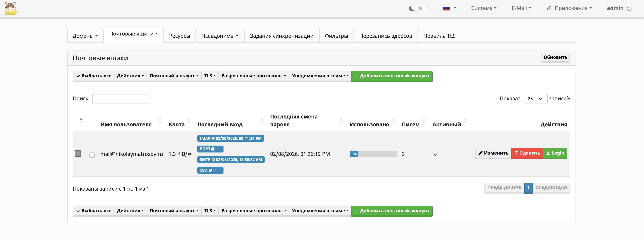Click the admin logout power icon

(629, 9)
